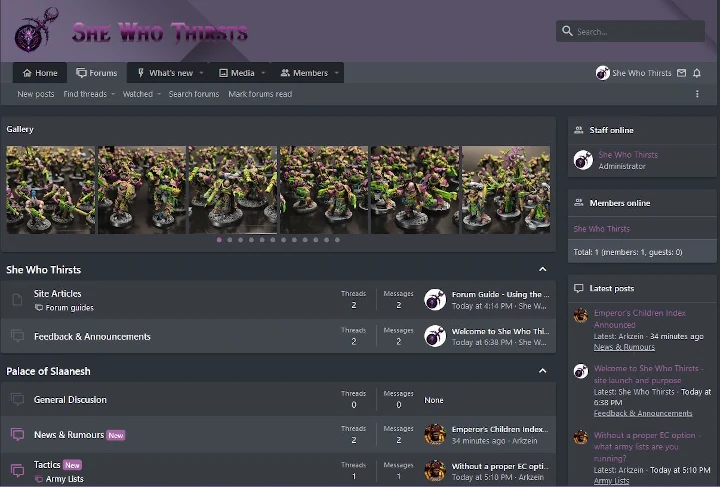720x487 pixels.
Task: Go to the Home tab
Action: pos(40,73)
